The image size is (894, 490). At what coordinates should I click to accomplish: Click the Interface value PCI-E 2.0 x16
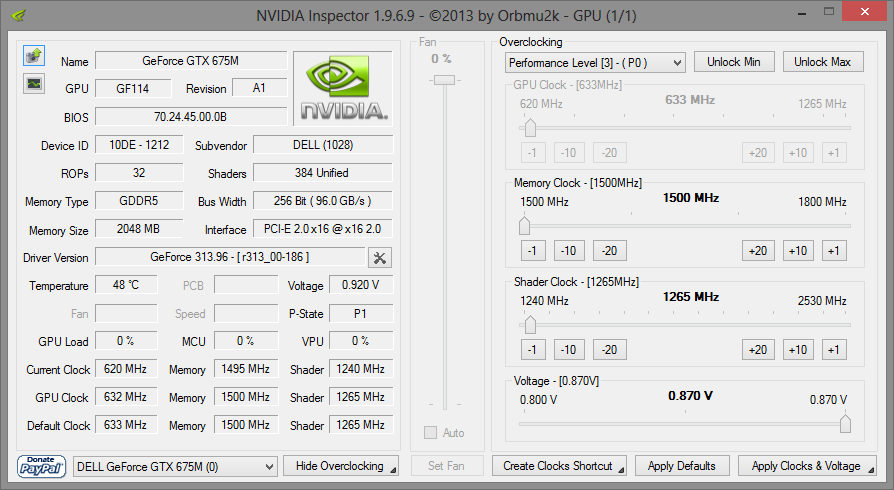coord(323,229)
